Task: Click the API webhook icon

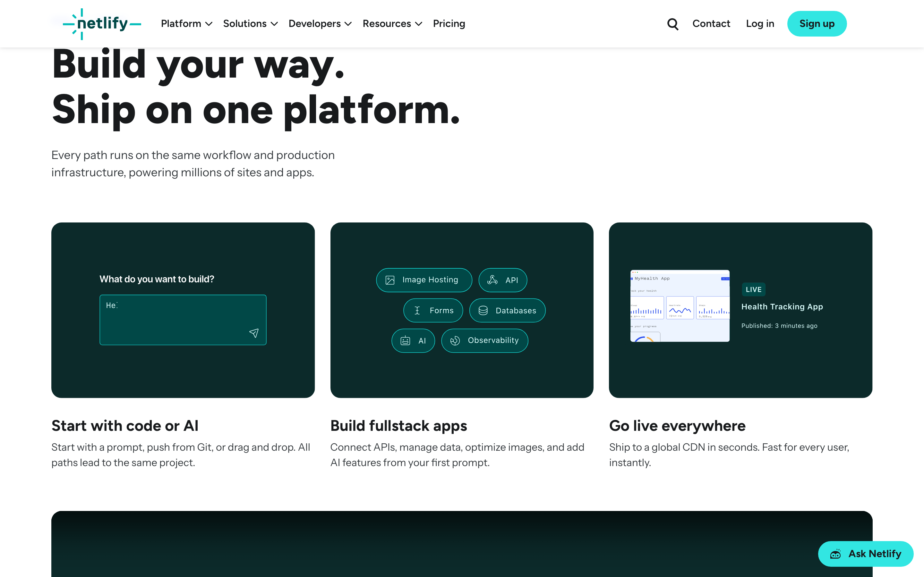Action: pos(492,280)
